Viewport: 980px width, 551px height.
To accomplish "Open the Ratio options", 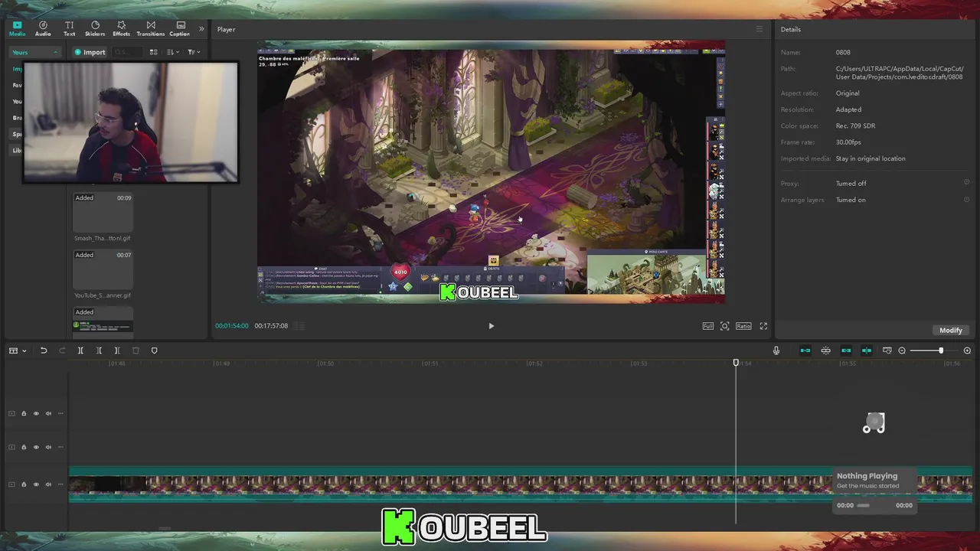I will pyautogui.click(x=743, y=326).
